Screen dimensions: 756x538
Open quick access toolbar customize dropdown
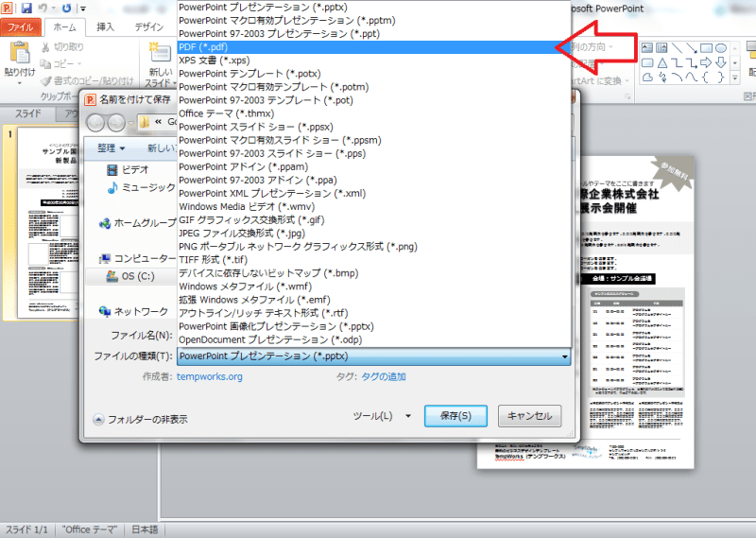point(83,9)
